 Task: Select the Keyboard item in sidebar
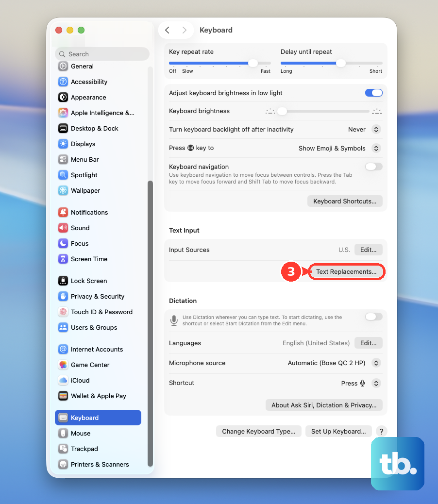click(98, 418)
